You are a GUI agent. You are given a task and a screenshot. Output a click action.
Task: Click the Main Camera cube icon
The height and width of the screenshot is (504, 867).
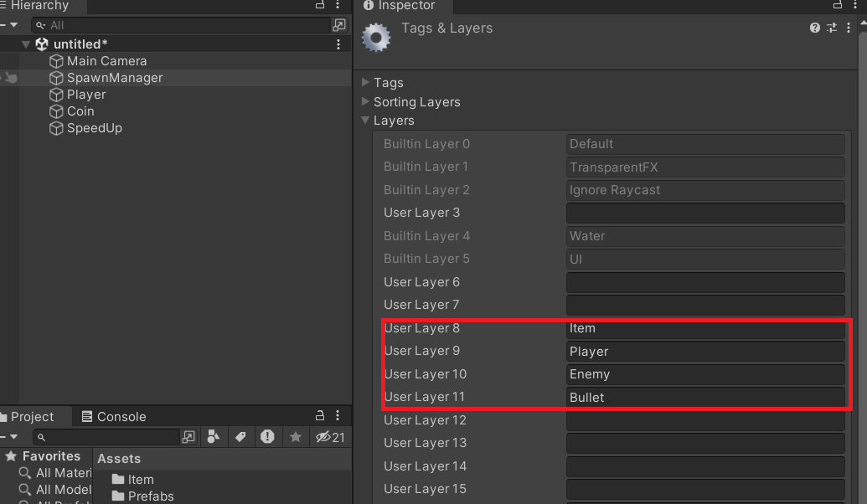(x=56, y=61)
